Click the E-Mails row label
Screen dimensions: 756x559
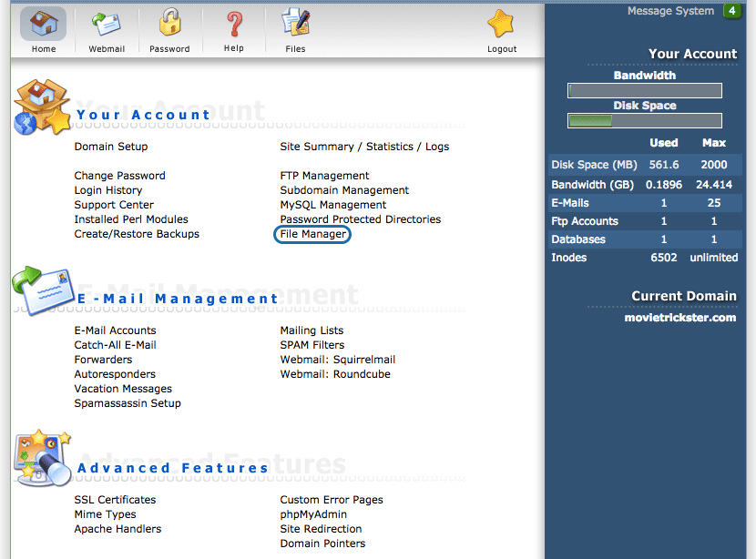570,203
